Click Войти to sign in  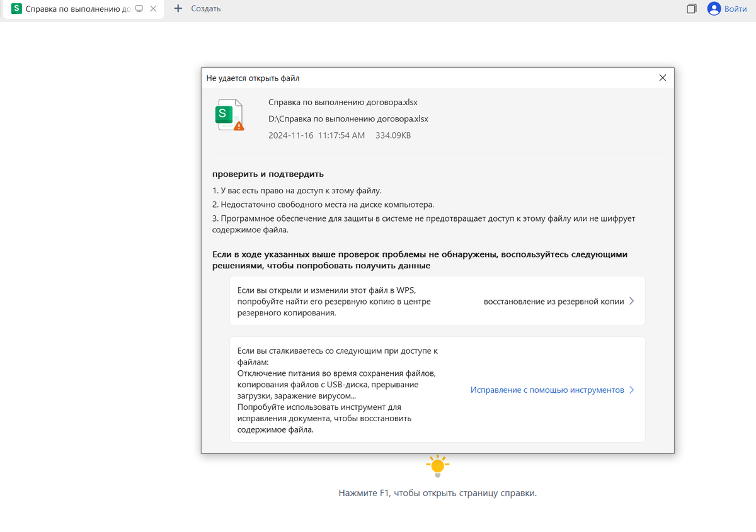[733, 8]
